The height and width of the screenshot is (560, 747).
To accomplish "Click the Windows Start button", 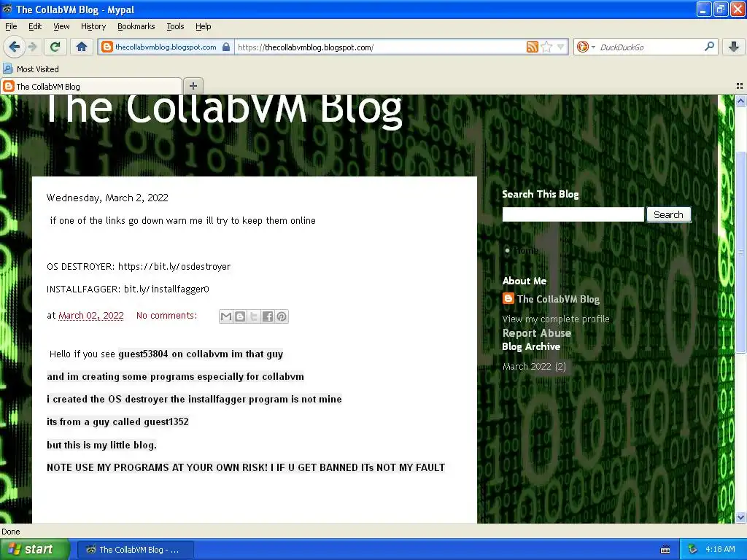I will coord(34,549).
